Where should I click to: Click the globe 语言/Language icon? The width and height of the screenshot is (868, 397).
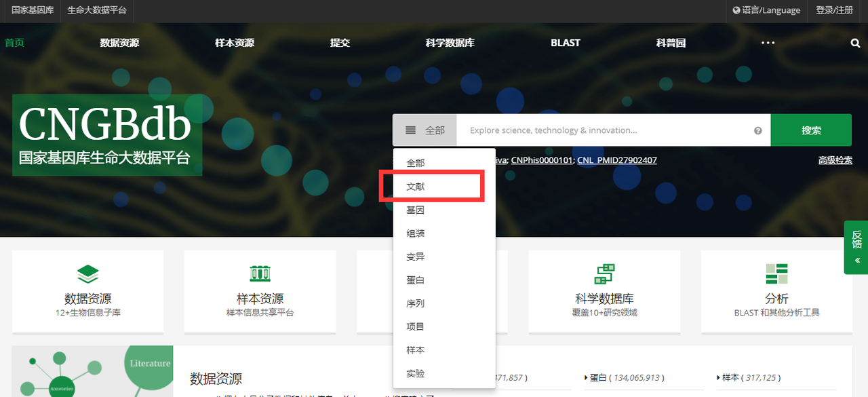[x=736, y=10]
